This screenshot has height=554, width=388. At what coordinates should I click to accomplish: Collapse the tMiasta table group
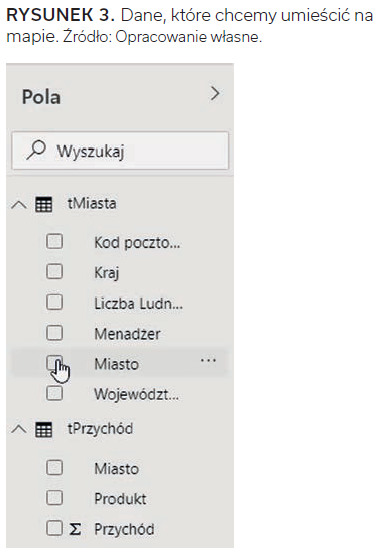(19, 205)
